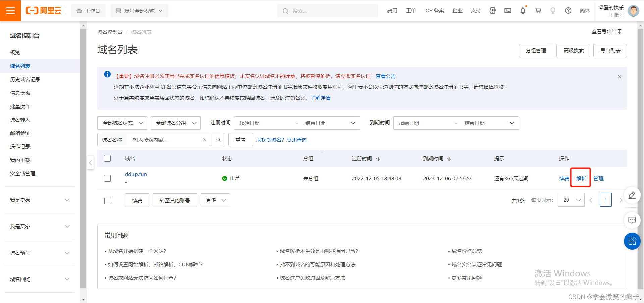Change page size 20 dropdown
Viewport: 644px width, 303px height.
[x=571, y=200]
